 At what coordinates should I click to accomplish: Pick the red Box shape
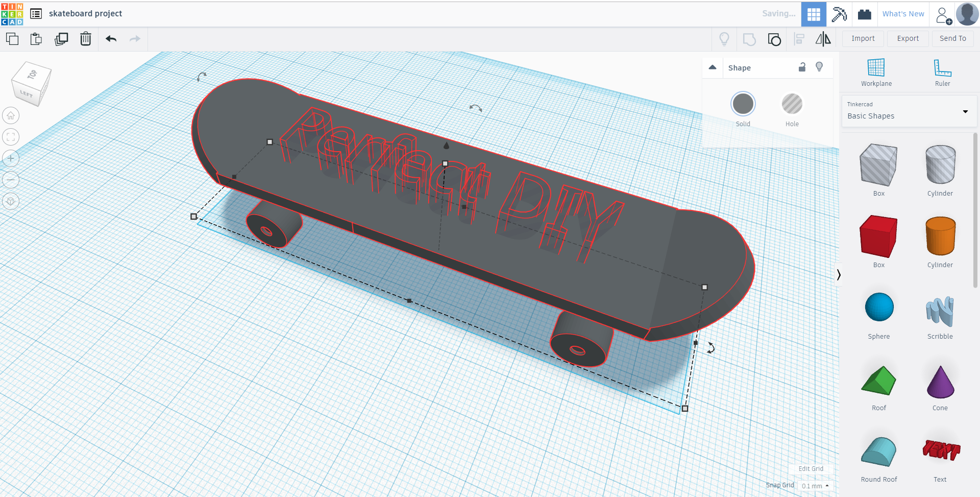pos(878,236)
